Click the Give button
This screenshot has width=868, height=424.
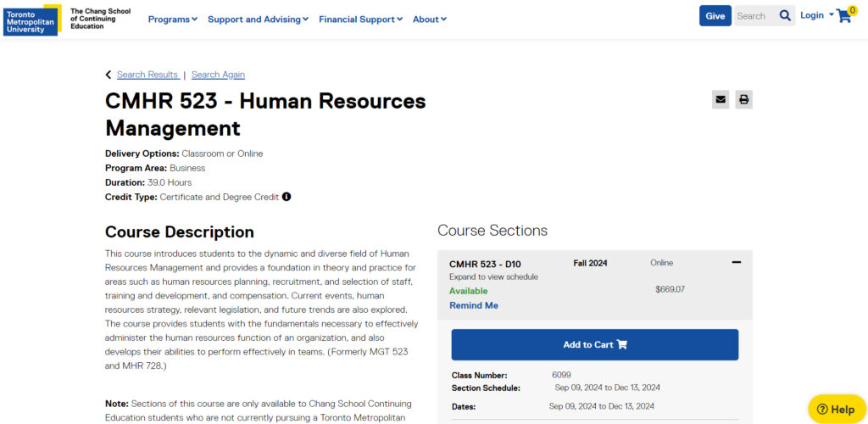[715, 16]
